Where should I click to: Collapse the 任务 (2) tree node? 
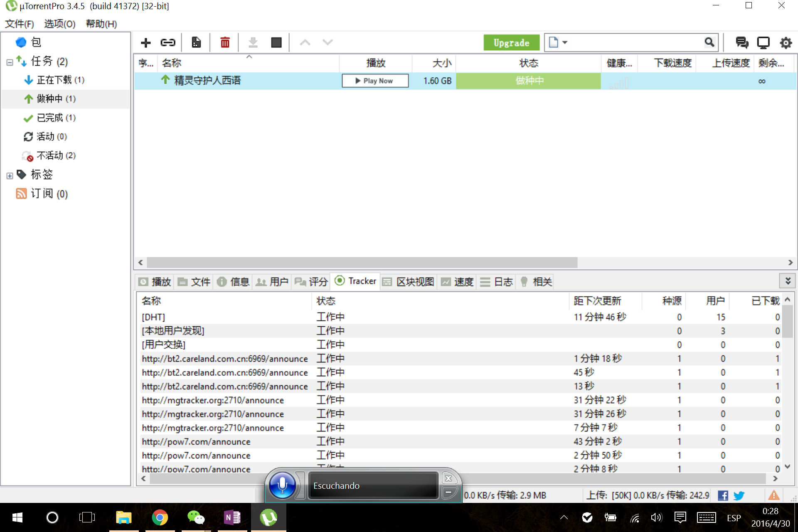click(x=10, y=62)
